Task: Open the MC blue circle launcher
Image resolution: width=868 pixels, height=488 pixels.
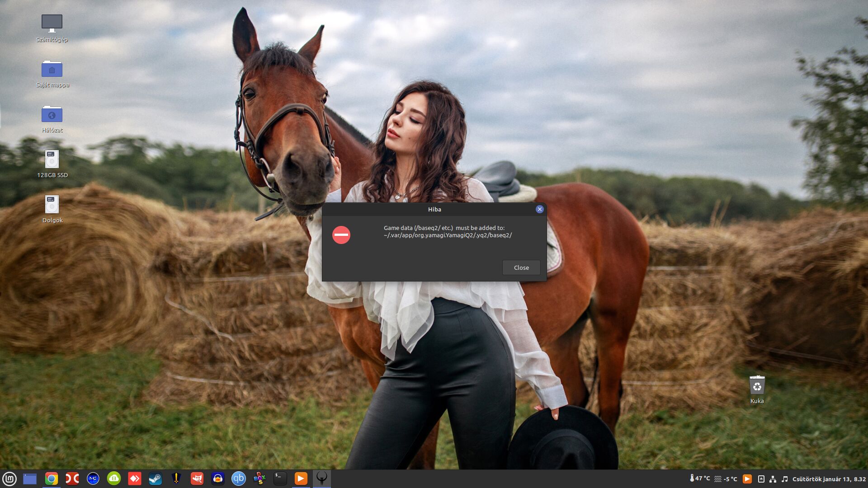Action: tap(93, 479)
